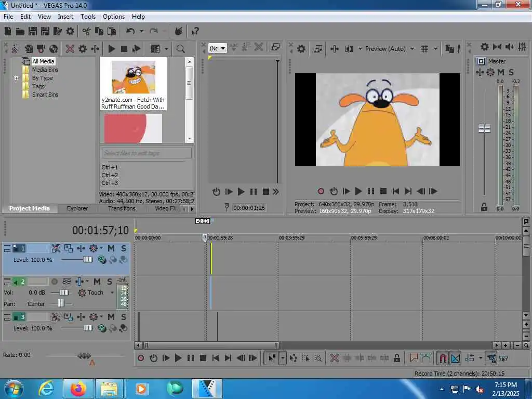Click Stop in video preview transport
This screenshot has height=399, width=532.
click(x=383, y=191)
